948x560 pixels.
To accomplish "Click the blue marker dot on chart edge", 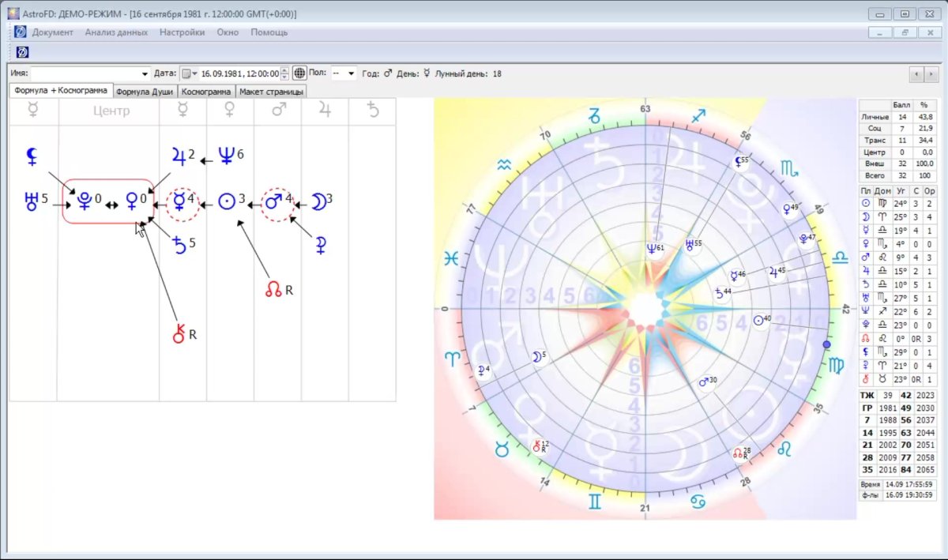I will coord(827,345).
